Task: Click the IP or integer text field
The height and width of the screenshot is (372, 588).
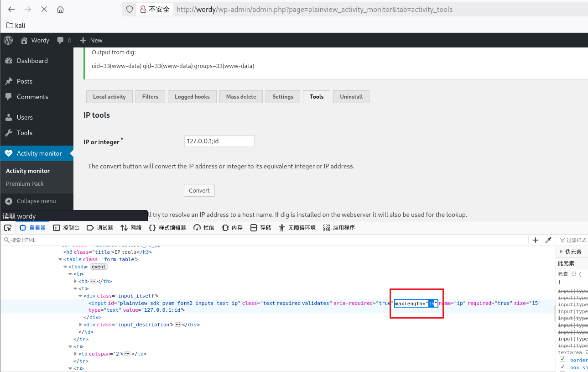Action: pos(219,141)
